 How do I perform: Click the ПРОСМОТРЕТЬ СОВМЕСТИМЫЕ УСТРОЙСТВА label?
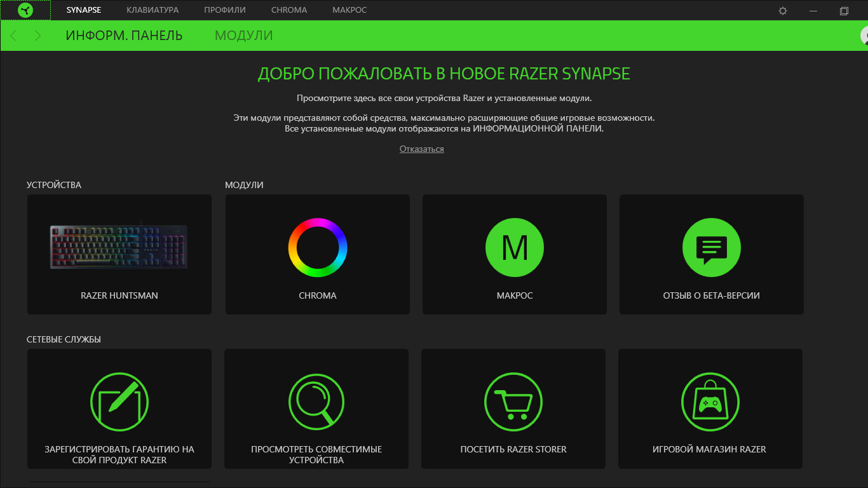(x=316, y=454)
